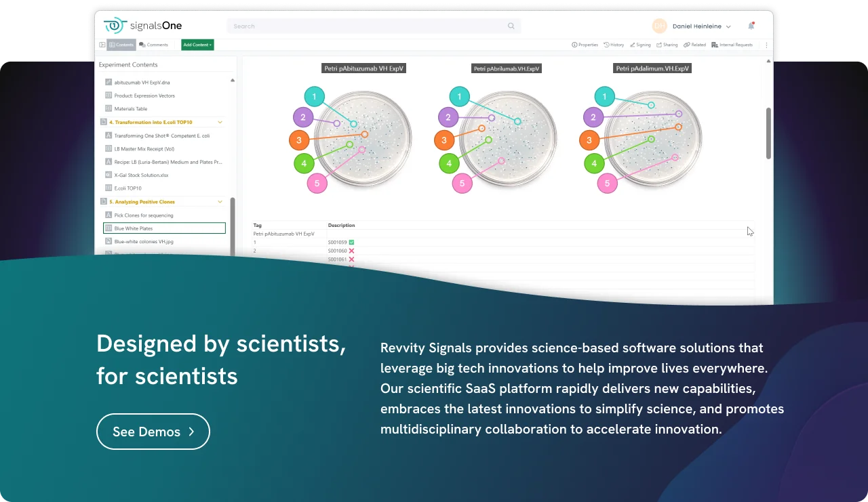The width and height of the screenshot is (868, 502).
Task: Toggle the sidebar collapse panel icon
Action: coord(102,45)
